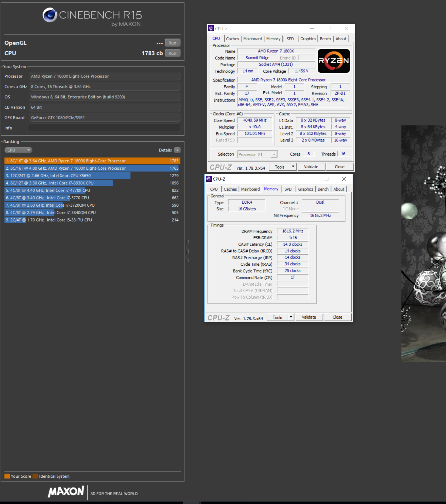Run the OpenGL benchmark
The height and width of the screenshot is (504, 446).
pos(172,43)
